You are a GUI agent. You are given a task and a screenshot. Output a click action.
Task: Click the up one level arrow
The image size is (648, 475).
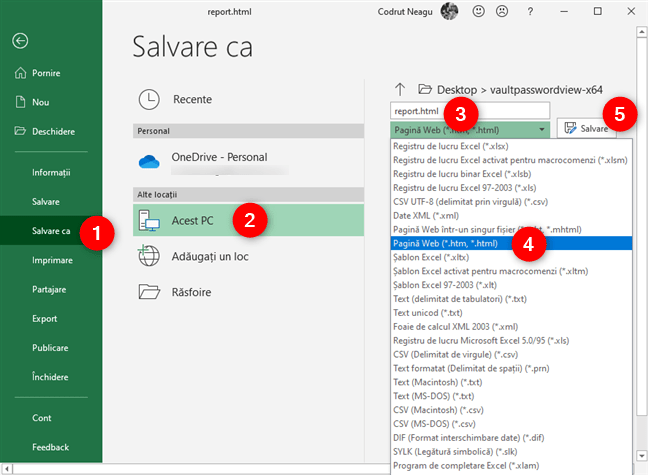[400, 89]
